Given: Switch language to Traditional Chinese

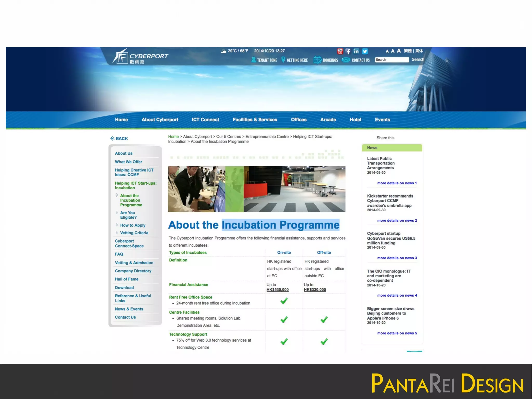Looking at the screenshot, I should click(x=408, y=51).
